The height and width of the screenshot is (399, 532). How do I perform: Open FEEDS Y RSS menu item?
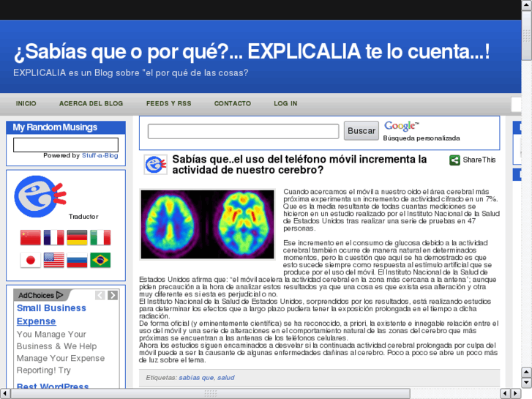tap(168, 103)
